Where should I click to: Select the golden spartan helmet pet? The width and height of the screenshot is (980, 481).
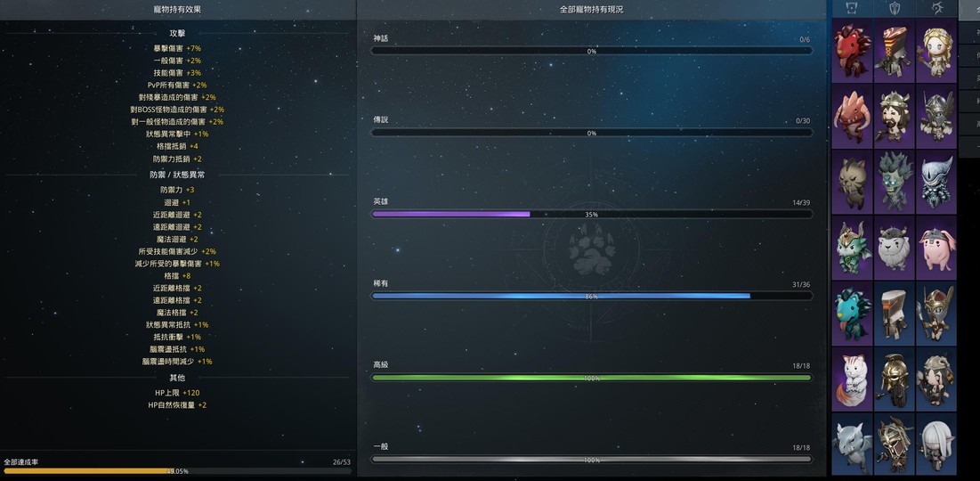tap(895, 379)
